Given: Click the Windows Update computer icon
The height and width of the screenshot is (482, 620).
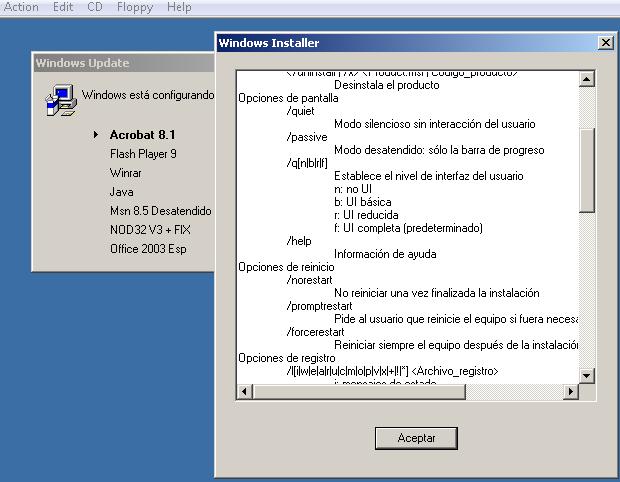Looking at the screenshot, I should point(61,100).
